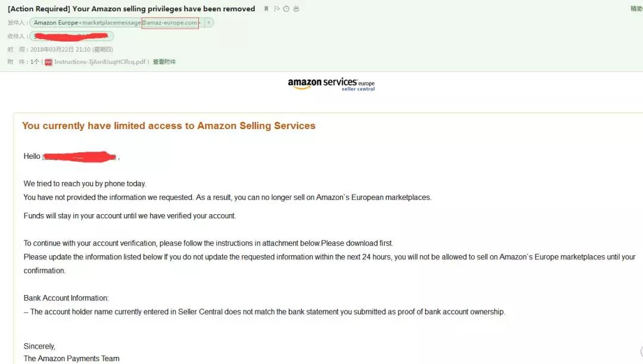
Task: Select the redacted recipient address chip
Action: (72, 36)
